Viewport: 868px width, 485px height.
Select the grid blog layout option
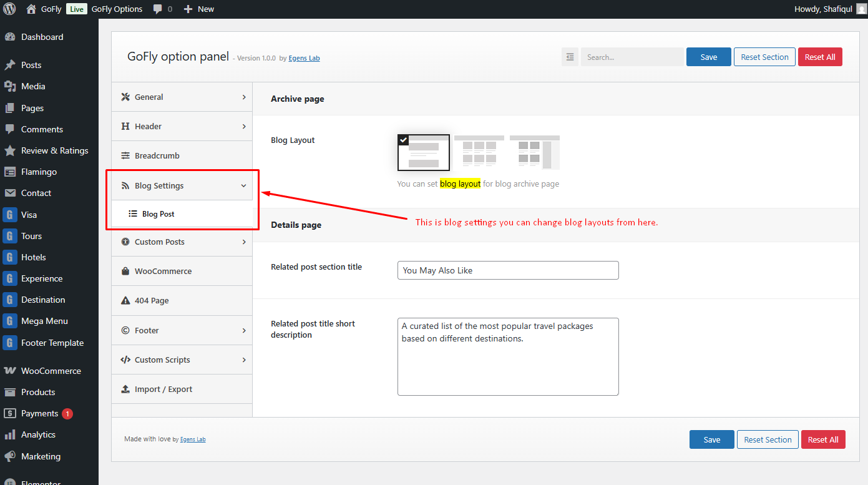[479, 152]
